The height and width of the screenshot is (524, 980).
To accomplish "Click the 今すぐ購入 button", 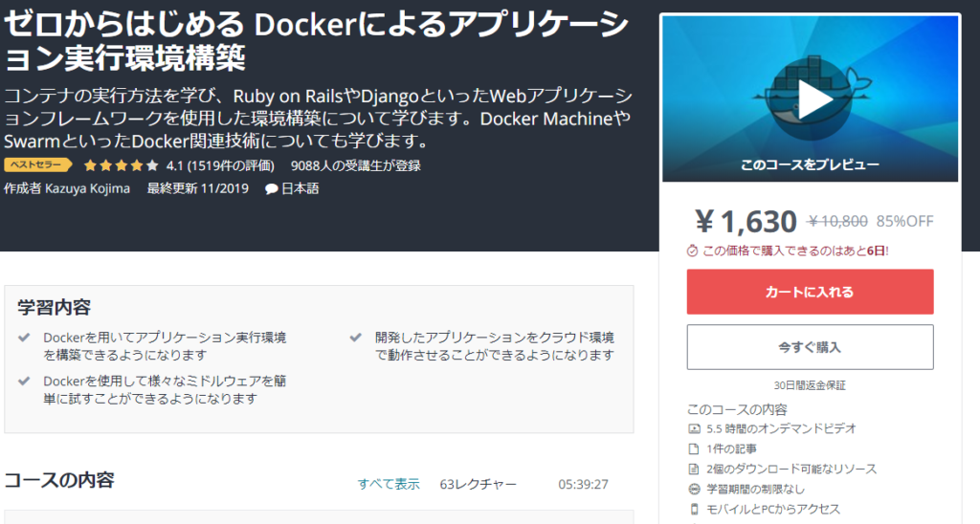I will [810, 347].
